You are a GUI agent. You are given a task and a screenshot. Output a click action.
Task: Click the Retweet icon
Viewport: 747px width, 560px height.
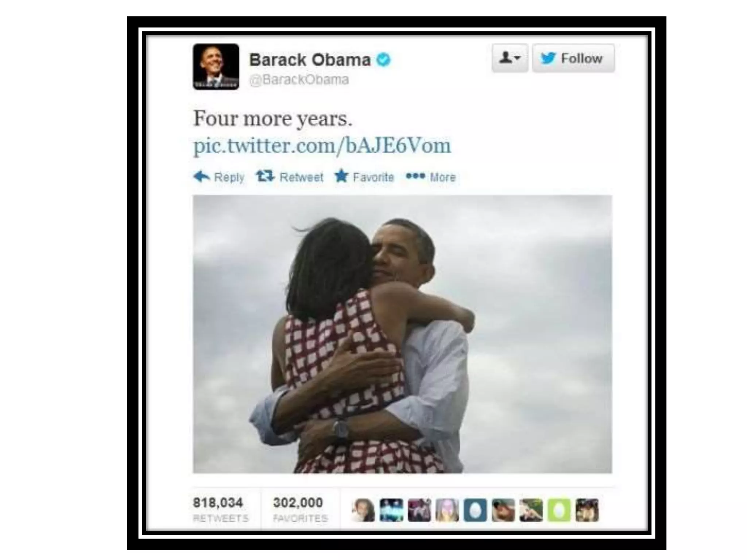pyautogui.click(x=265, y=176)
